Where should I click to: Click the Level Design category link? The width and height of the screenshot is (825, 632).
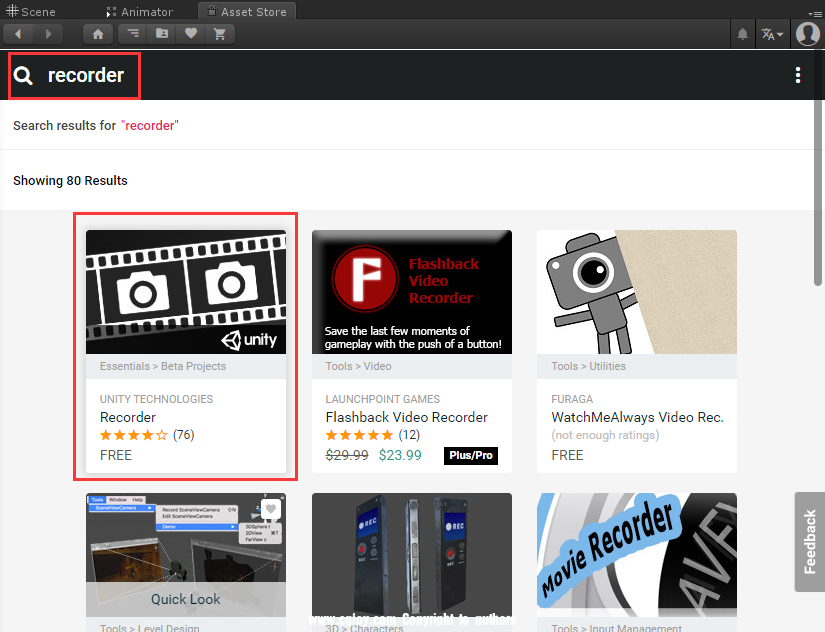click(168, 628)
